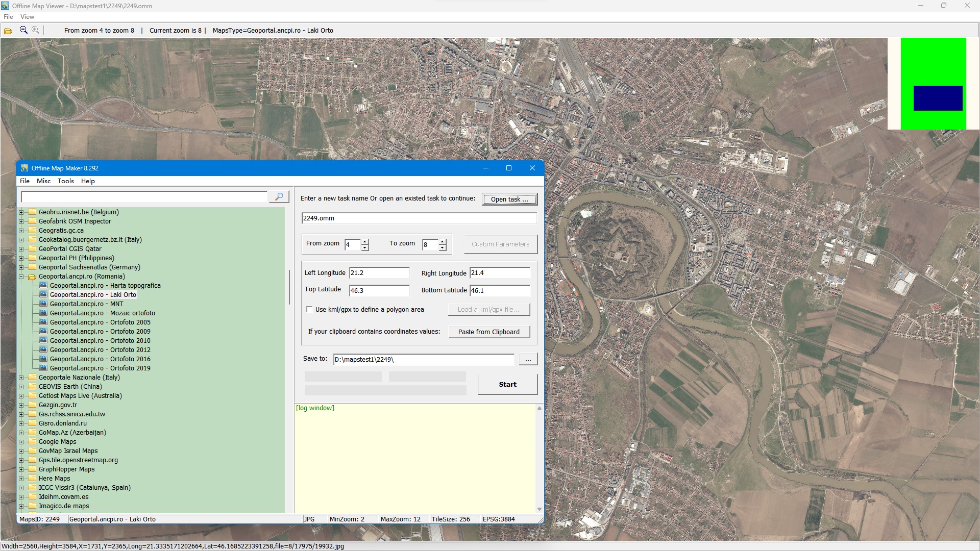
Task: Click the log window scroll up arrow
Action: pyautogui.click(x=540, y=408)
